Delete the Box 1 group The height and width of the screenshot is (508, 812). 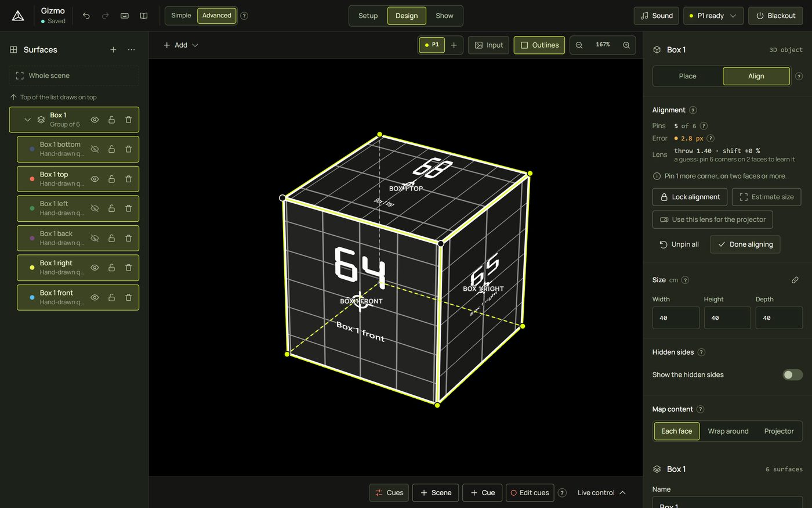pos(129,120)
